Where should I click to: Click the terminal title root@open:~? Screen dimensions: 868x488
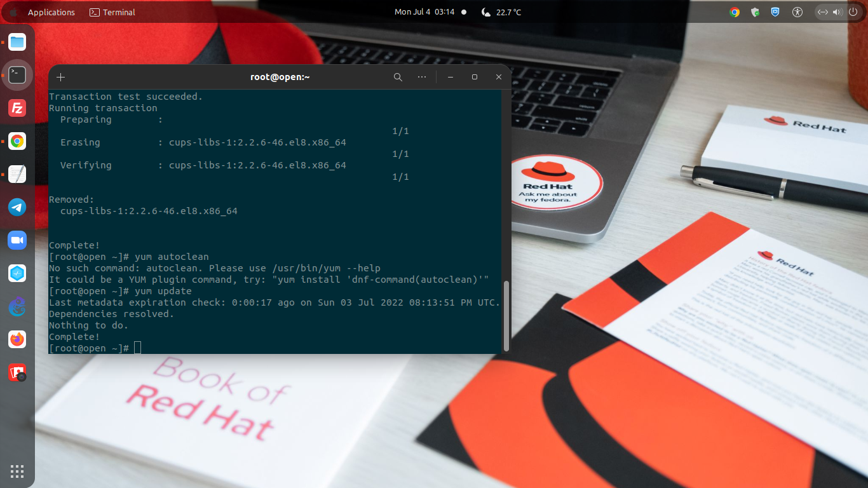tap(280, 77)
